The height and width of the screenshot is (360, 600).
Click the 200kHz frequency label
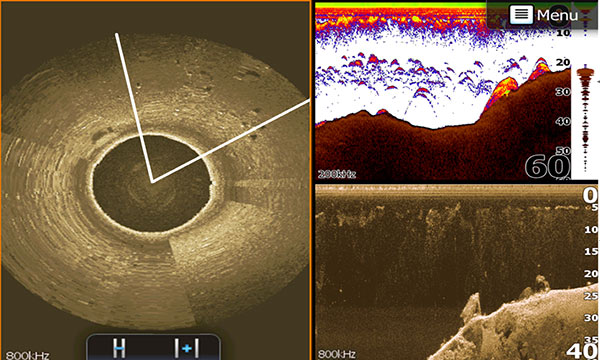(x=337, y=174)
